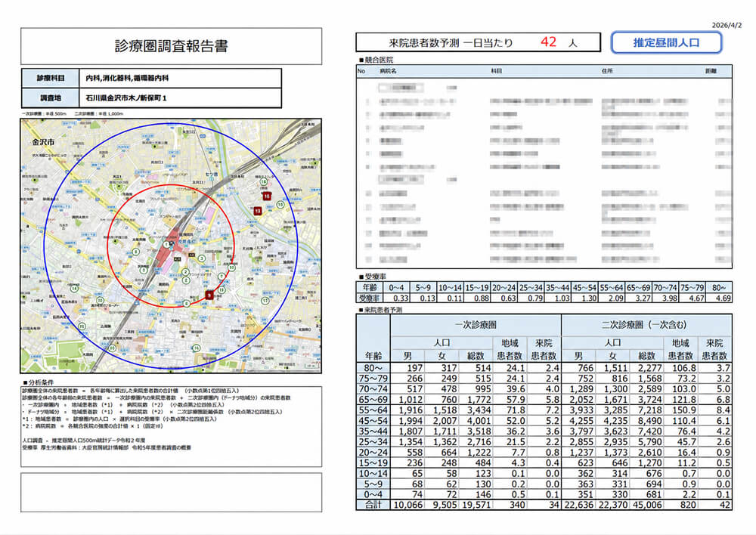The image size is (756, 535).
Task: Select the 調査地 label cell
Action: click(51, 97)
